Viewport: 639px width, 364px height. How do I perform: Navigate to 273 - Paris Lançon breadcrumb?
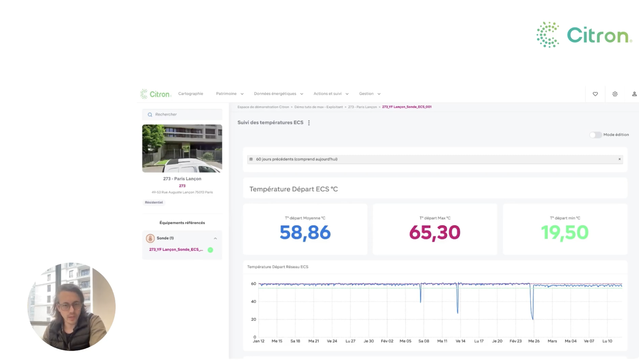(x=362, y=107)
